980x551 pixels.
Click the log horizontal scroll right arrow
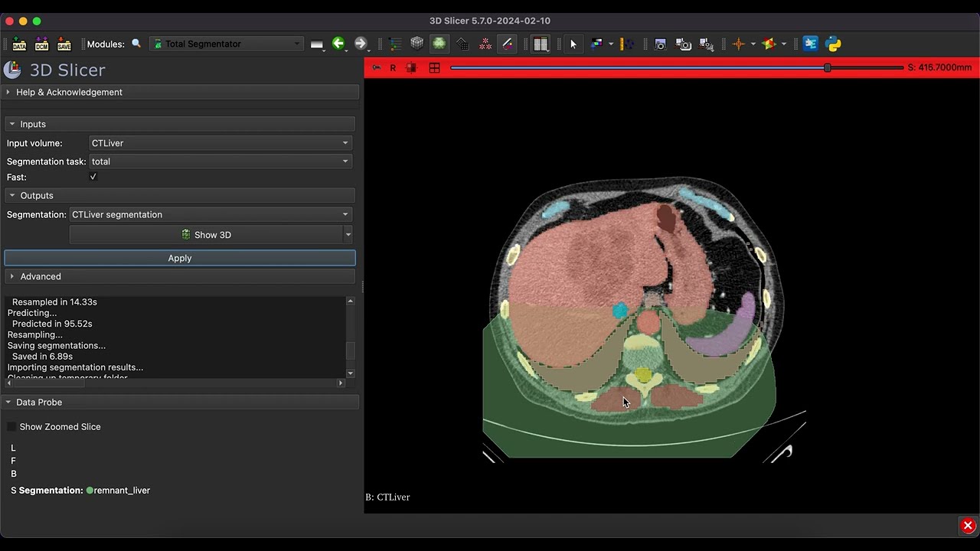[341, 383]
